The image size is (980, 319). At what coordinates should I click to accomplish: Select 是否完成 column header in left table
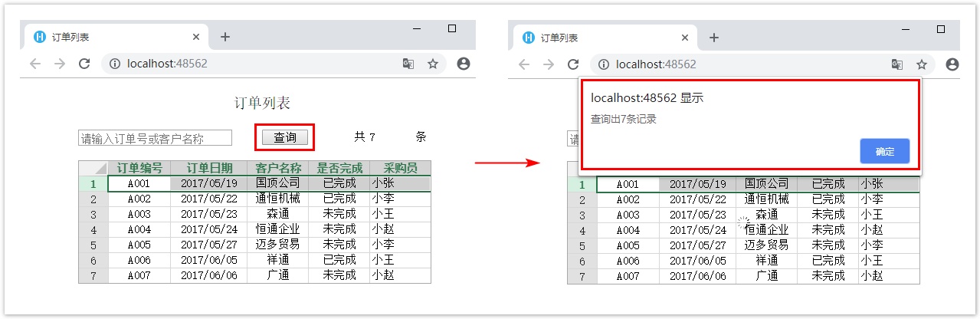[x=339, y=168]
